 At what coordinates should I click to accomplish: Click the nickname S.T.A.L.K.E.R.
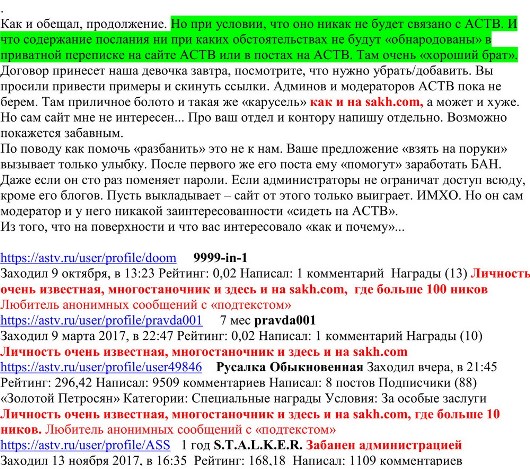tap(258, 445)
